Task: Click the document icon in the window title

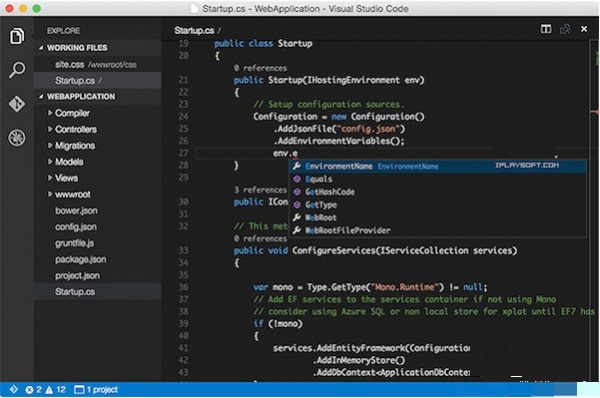Action: [x=194, y=8]
